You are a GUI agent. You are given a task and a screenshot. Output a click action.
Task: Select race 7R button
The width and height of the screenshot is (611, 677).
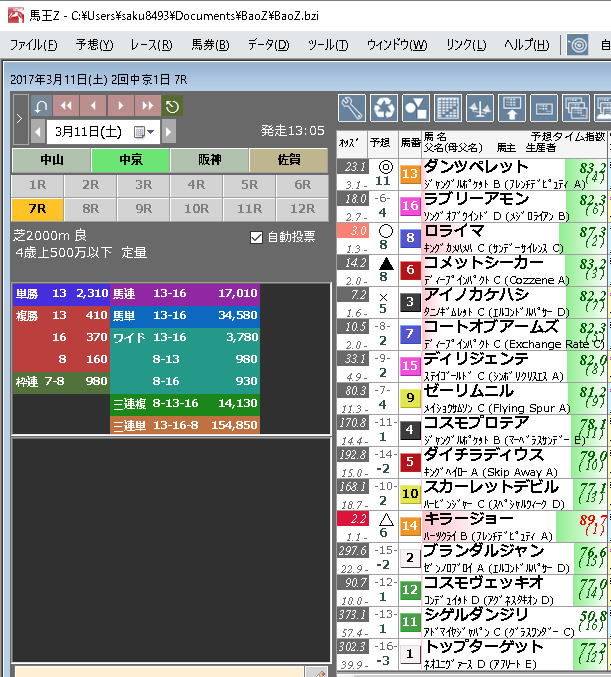coord(38,209)
